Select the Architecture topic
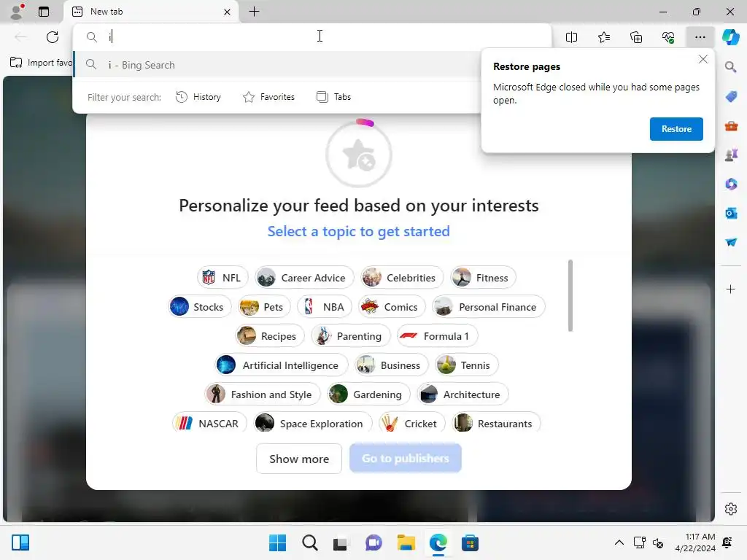Viewport: 747px width, 560px height. point(462,394)
